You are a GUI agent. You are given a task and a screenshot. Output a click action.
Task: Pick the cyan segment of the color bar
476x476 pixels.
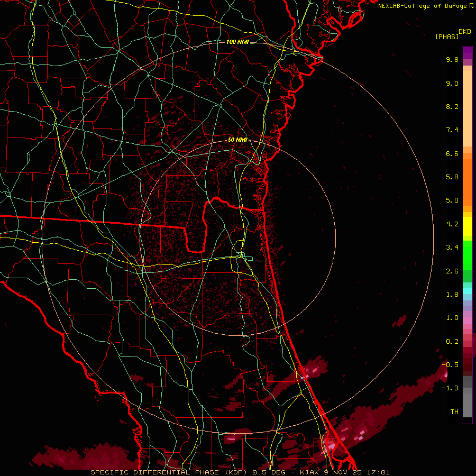[467, 290]
